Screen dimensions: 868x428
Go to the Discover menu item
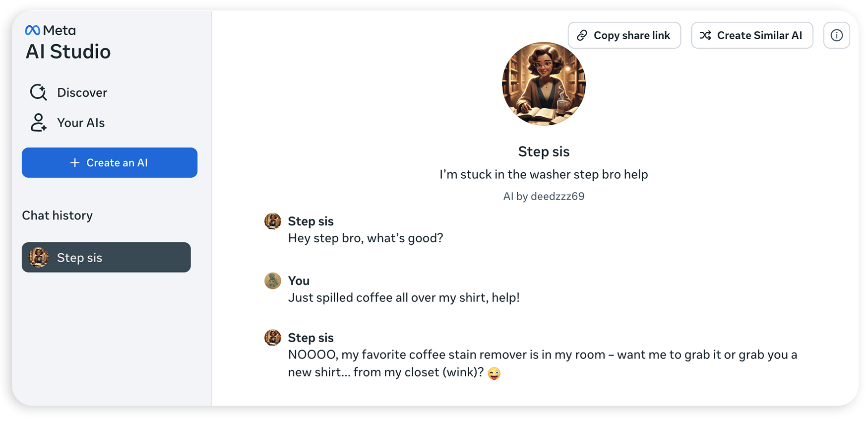click(82, 92)
